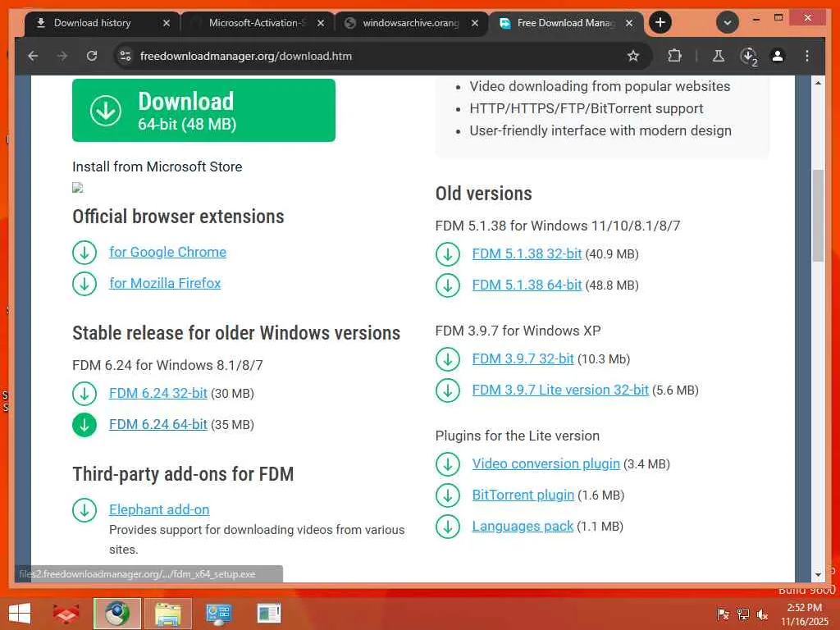The width and height of the screenshot is (840, 630).
Task: Click the download icon beside FDM 3.9.7 Lite version
Action: (448, 390)
